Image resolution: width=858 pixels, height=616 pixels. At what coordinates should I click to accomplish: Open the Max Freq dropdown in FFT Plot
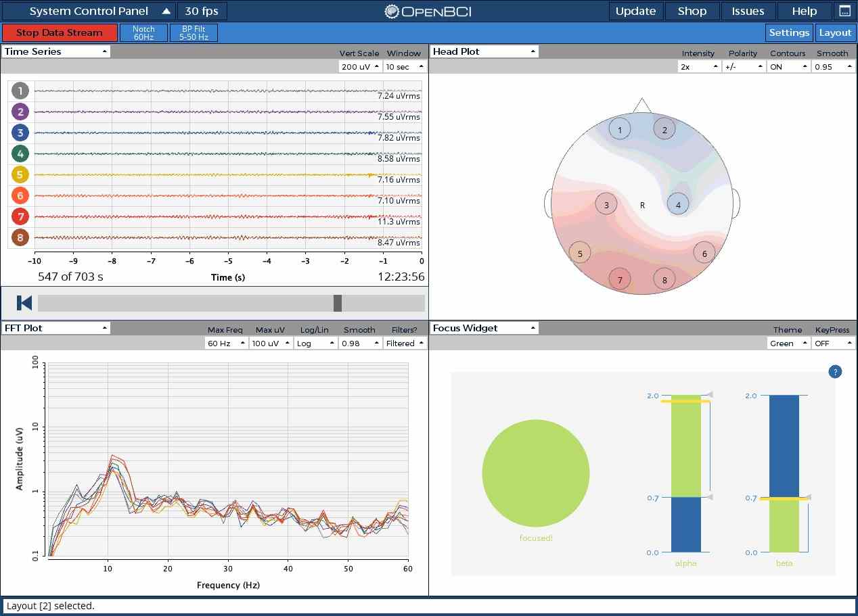click(226, 343)
